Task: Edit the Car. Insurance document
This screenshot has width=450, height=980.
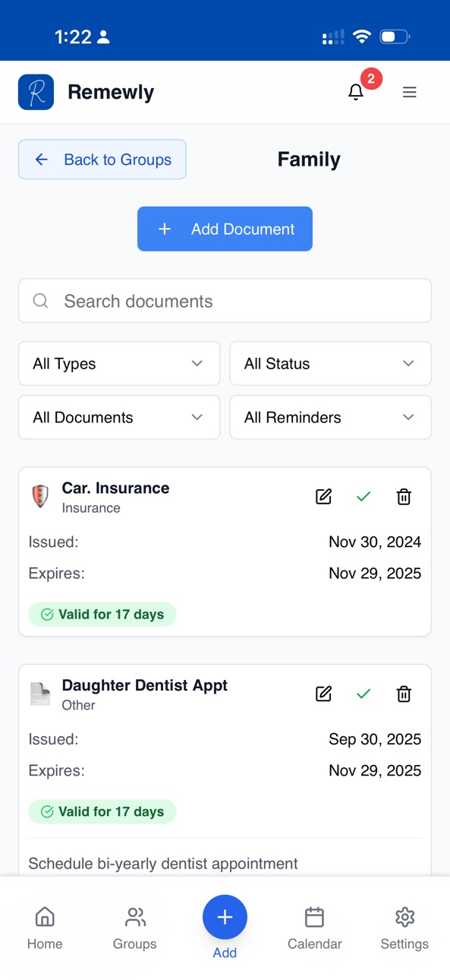Action: tap(323, 497)
